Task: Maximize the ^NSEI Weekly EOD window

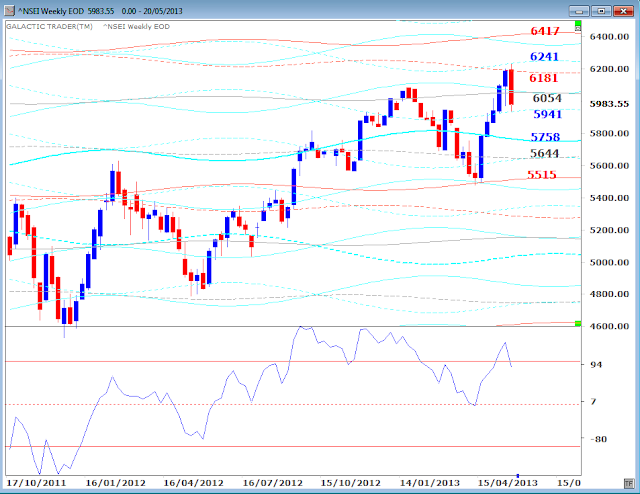Action: tap(601, 11)
